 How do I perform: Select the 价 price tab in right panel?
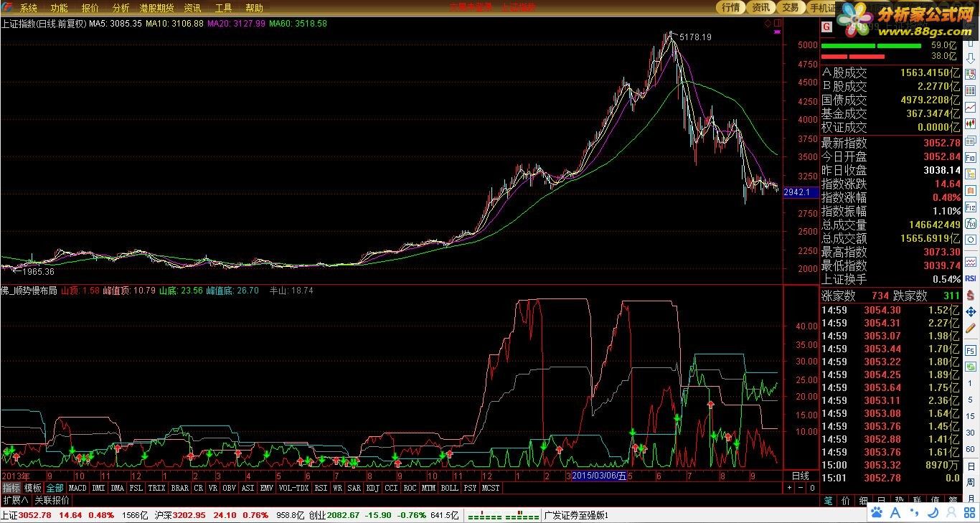tap(846, 500)
